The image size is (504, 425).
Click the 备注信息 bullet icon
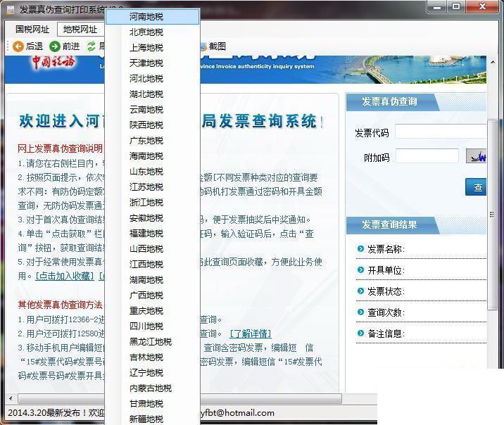(x=360, y=334)
